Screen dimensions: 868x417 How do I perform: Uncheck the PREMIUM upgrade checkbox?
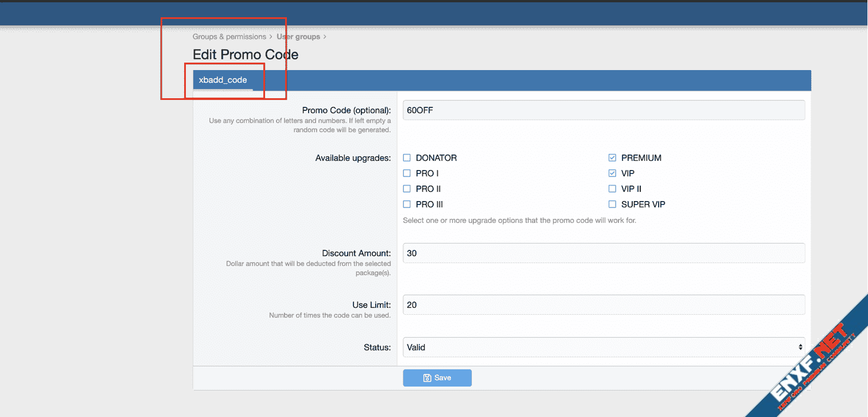(x=612, y=158)
